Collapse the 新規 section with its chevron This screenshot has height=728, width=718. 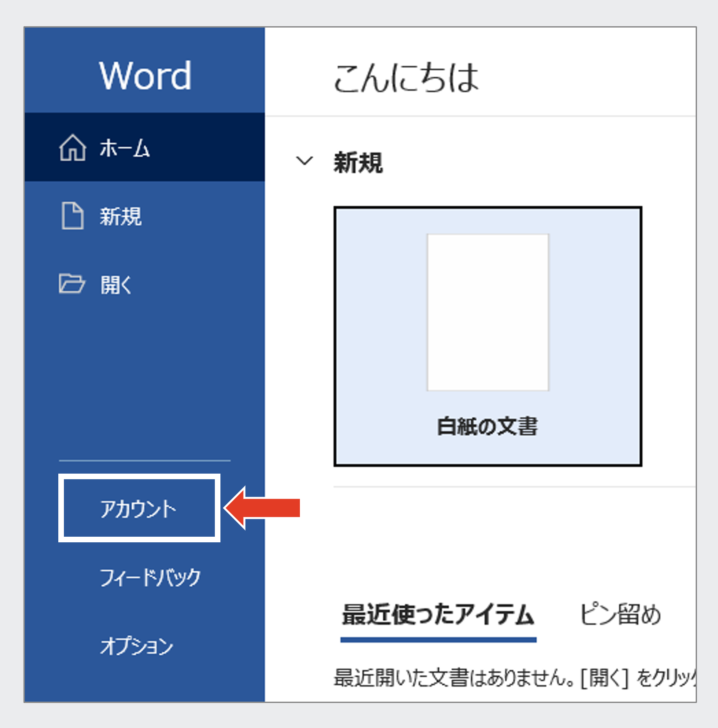pos(304,161)
